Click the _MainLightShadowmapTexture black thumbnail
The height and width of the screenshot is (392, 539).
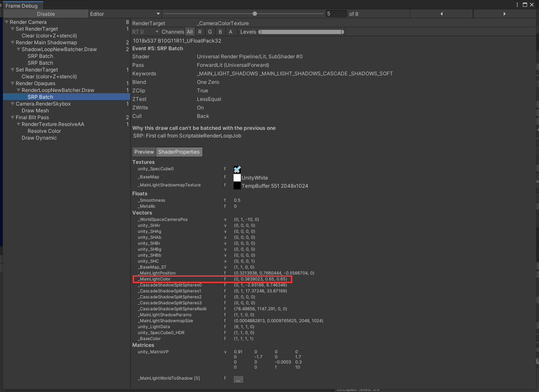[x=237, y=186]
